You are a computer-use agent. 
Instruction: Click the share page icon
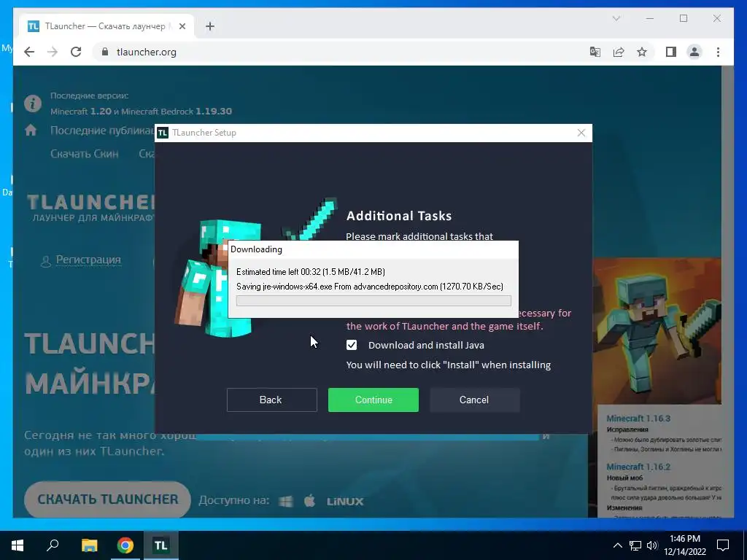click(x=619, y=52)
